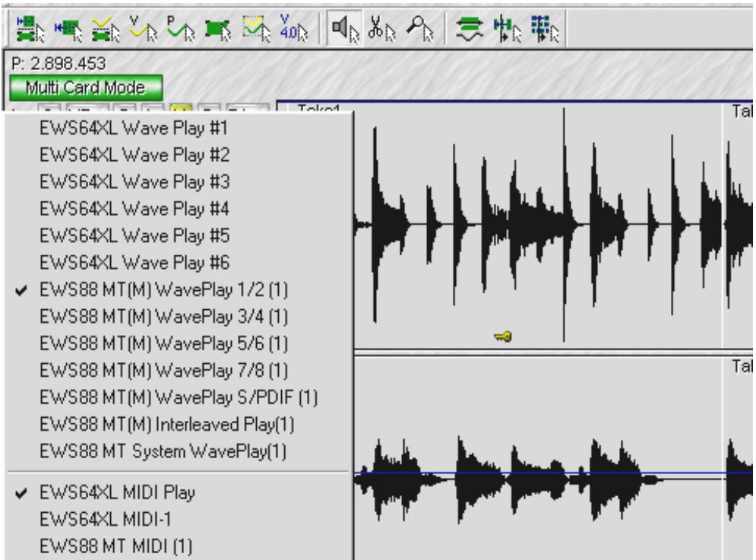This screenshot has width=756, height=560.
Task: Uncheck EWS88 MT(M) WavePlay 1/2 (1)
Action: pyautogui.click(x=179, y=290)
